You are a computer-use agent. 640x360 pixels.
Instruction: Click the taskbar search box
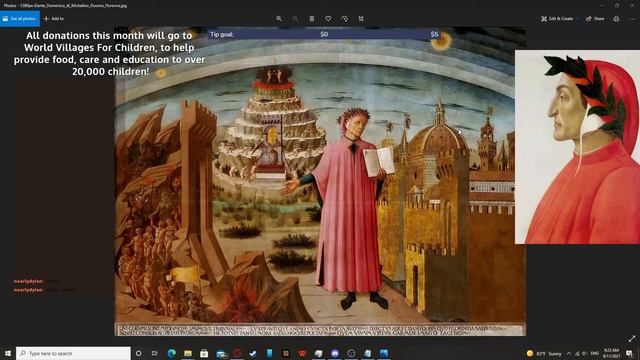pyautogui.click(x=73, y=353)
